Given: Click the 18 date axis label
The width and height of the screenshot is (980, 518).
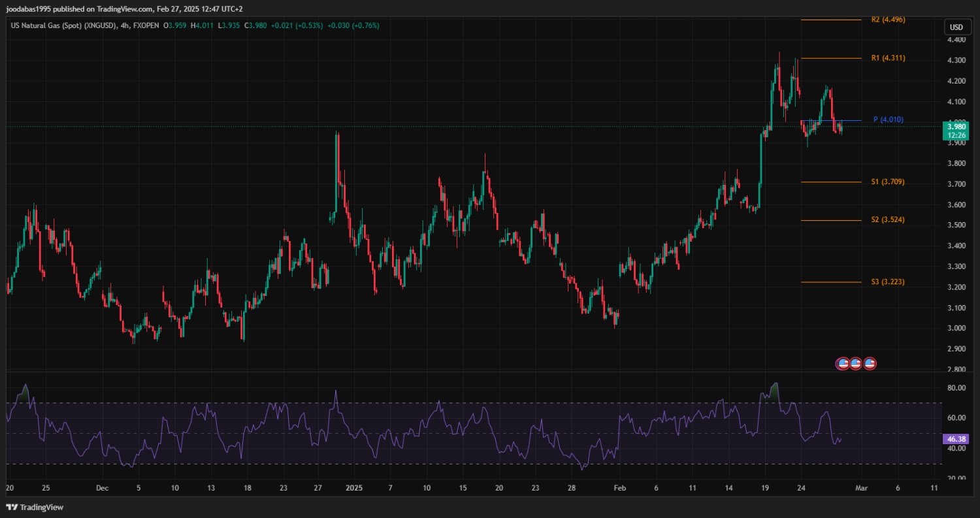Looking at the screenshot, I should (246, 488).
